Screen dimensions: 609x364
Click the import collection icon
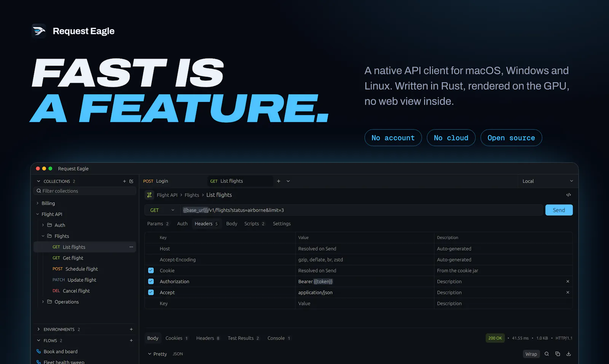tap(131, 181)
